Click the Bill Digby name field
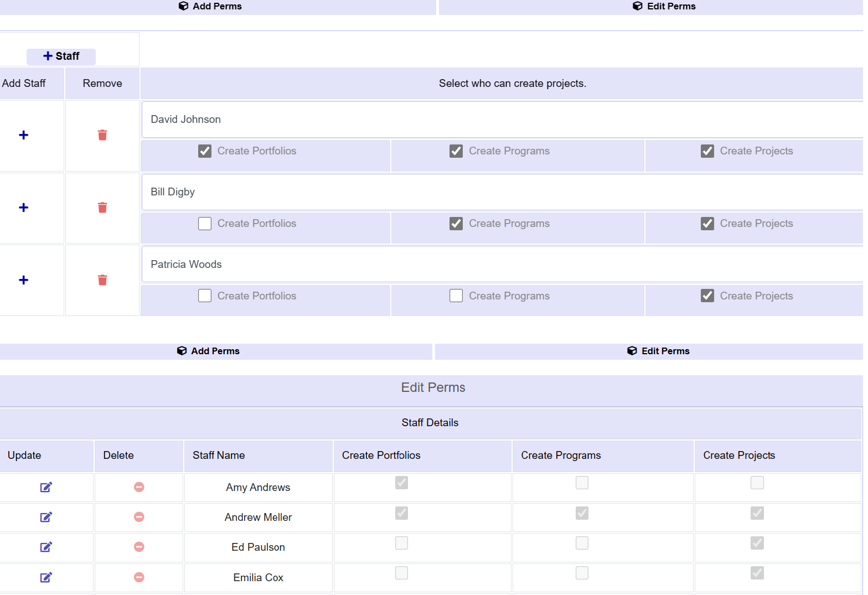868x595 pixels. point(498,192)
